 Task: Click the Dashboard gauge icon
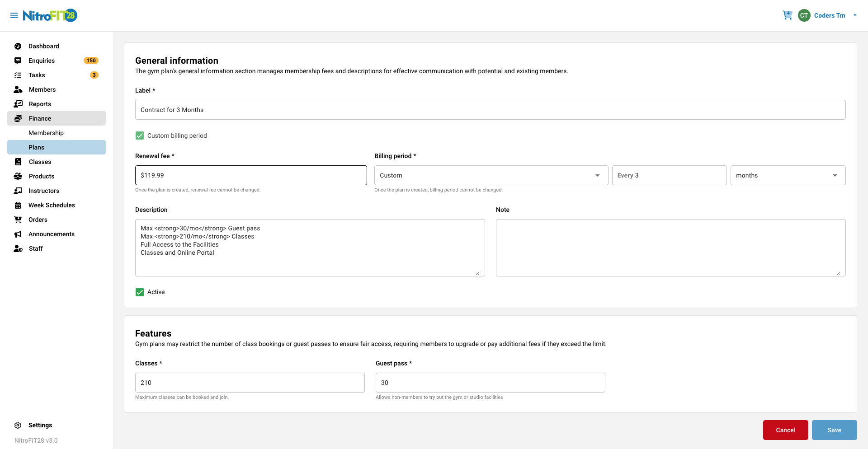coord(18,46)
